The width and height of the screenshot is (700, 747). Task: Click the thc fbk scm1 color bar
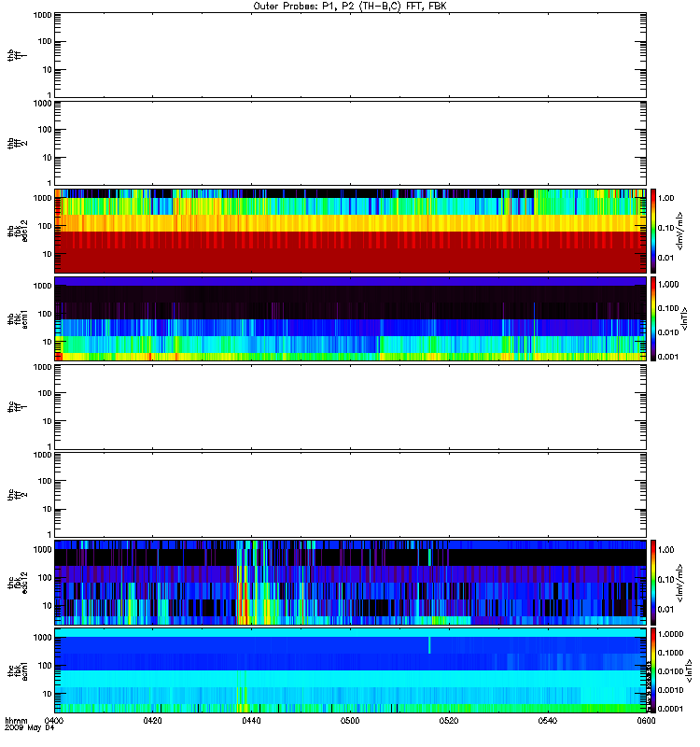click(x=653, y=670)
